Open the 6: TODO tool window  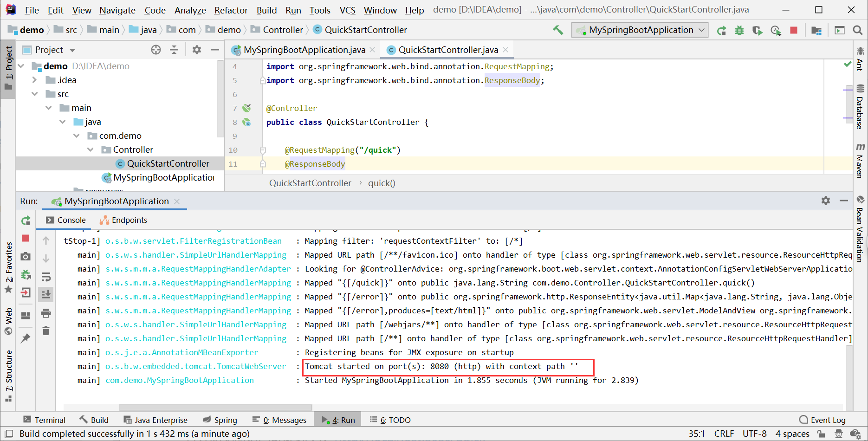pyautogui.click(x=390, y=420)
